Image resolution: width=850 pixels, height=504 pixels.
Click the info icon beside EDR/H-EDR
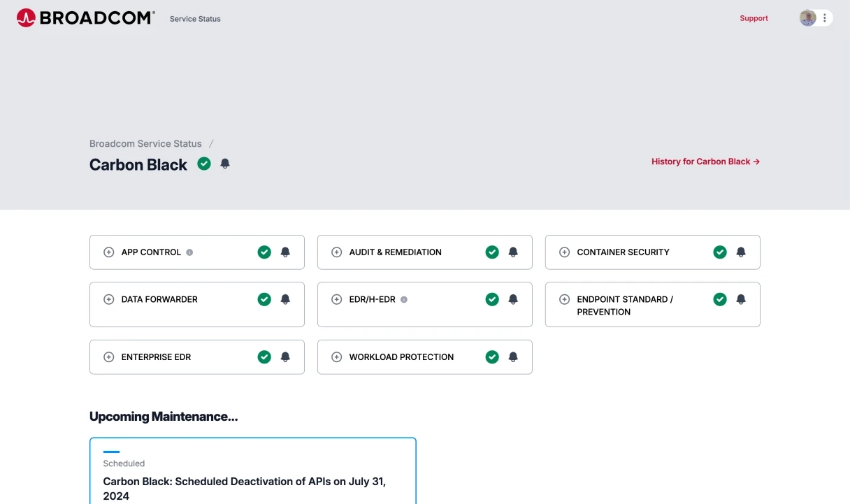pyautogui.click(x=404, y=300)
